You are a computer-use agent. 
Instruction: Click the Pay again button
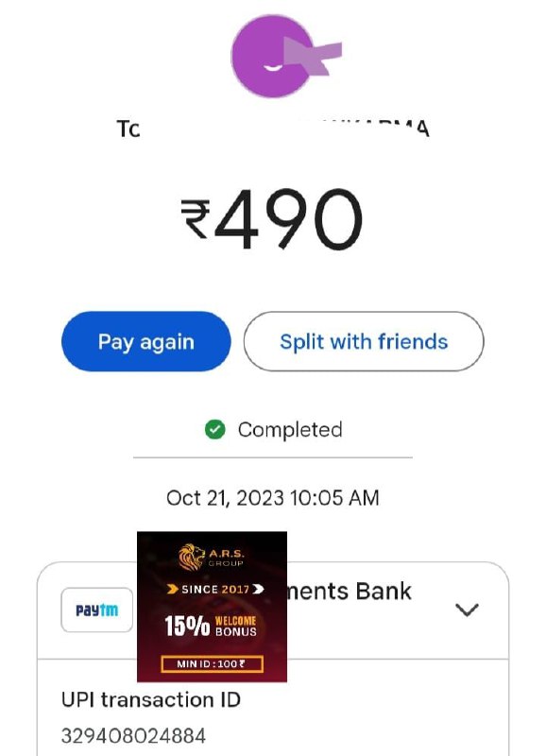click(x=146, y=341)
